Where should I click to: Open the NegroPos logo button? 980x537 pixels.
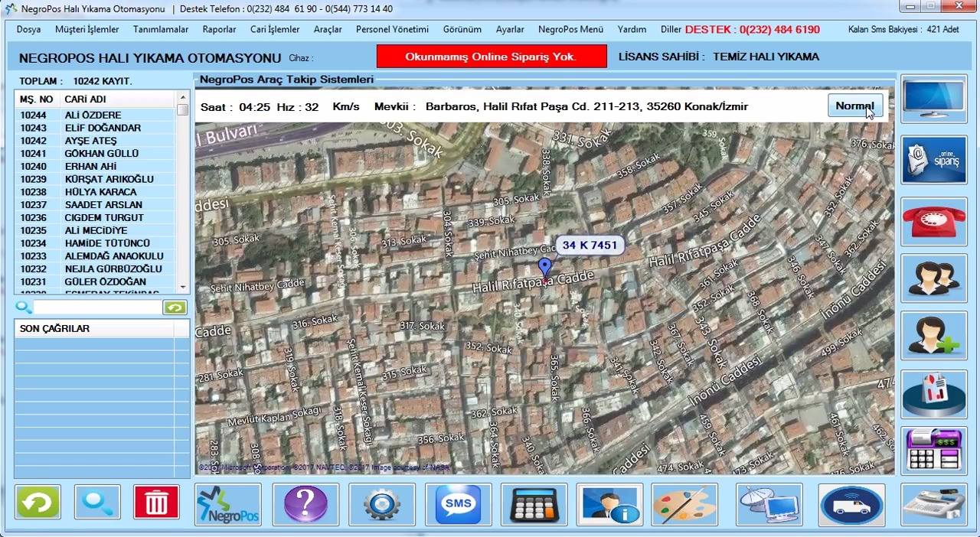[x=228, y=504]
